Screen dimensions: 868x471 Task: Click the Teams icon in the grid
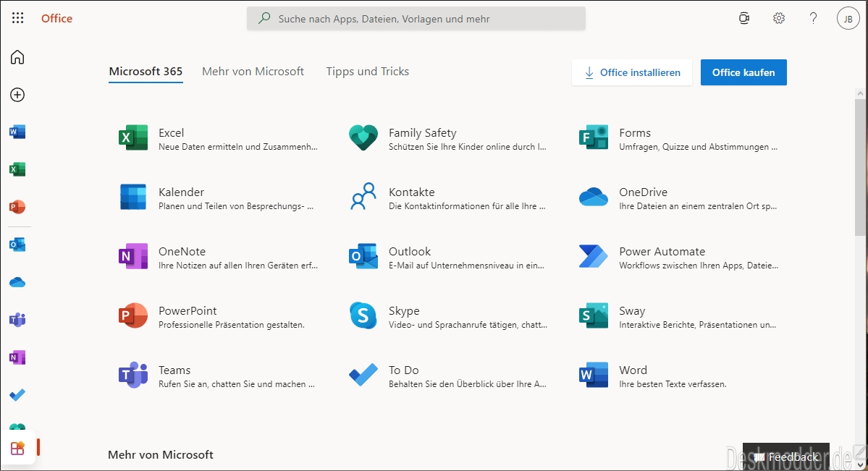click(x=133, y=375)
